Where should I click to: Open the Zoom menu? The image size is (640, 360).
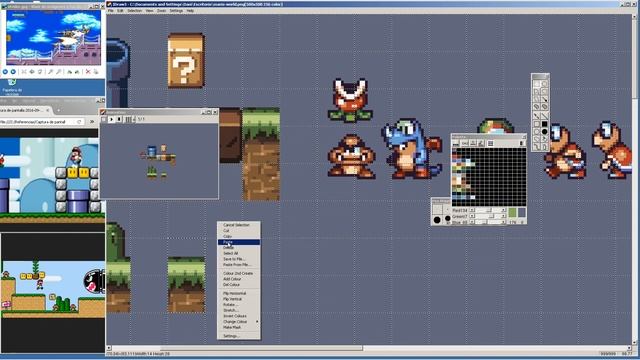[x=162, y=11]
